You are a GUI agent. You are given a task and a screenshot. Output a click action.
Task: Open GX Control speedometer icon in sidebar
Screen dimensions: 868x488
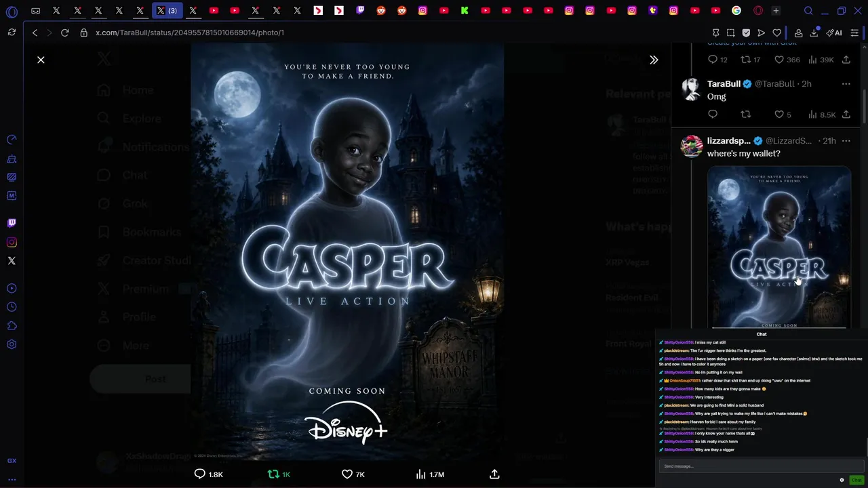coord(12,140)
